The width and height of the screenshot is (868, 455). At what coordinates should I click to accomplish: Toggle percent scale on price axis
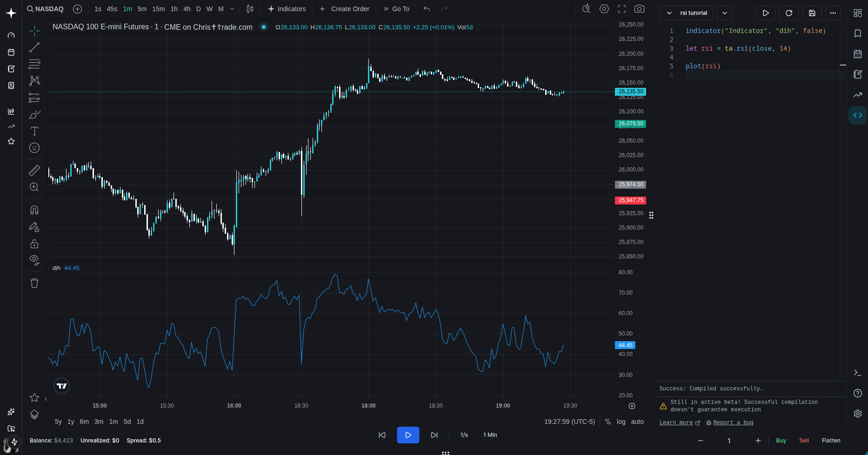(608, 422)
